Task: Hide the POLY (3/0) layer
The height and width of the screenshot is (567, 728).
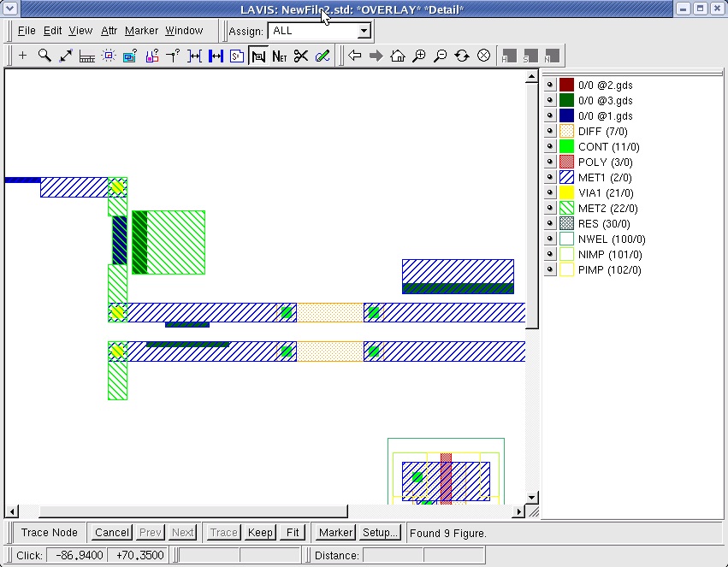Action: click(550, 162)
